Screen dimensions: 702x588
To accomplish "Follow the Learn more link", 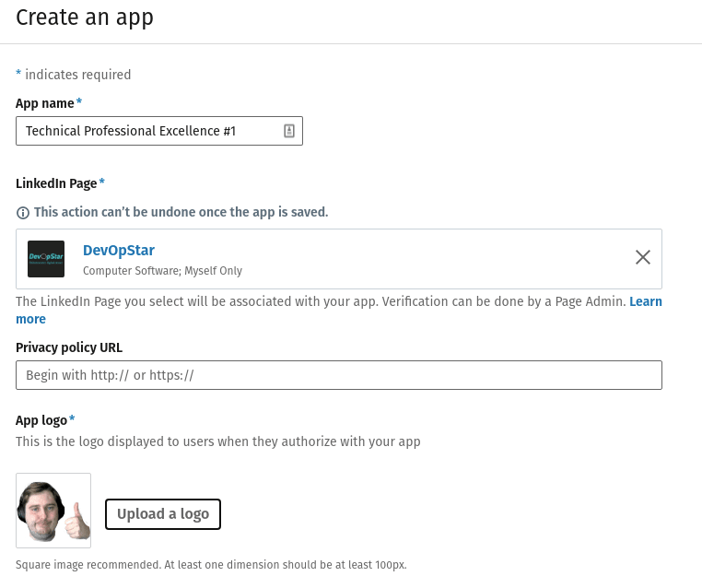I will pyautogui.click(x=645, y=301).
